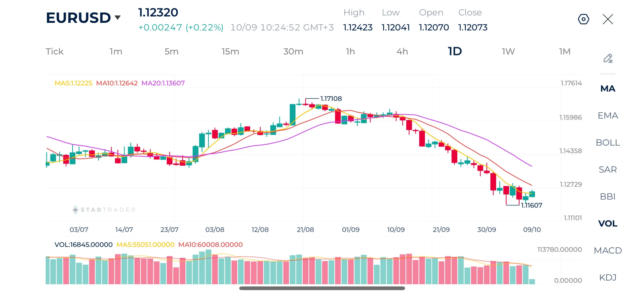
Task: Show the MACD sub-chart
Action: pos(608,250)
